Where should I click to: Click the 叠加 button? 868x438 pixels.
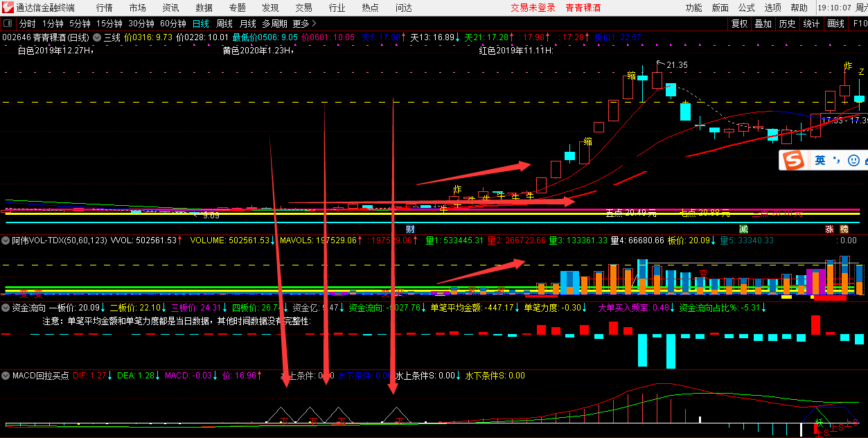coord(763,24)
